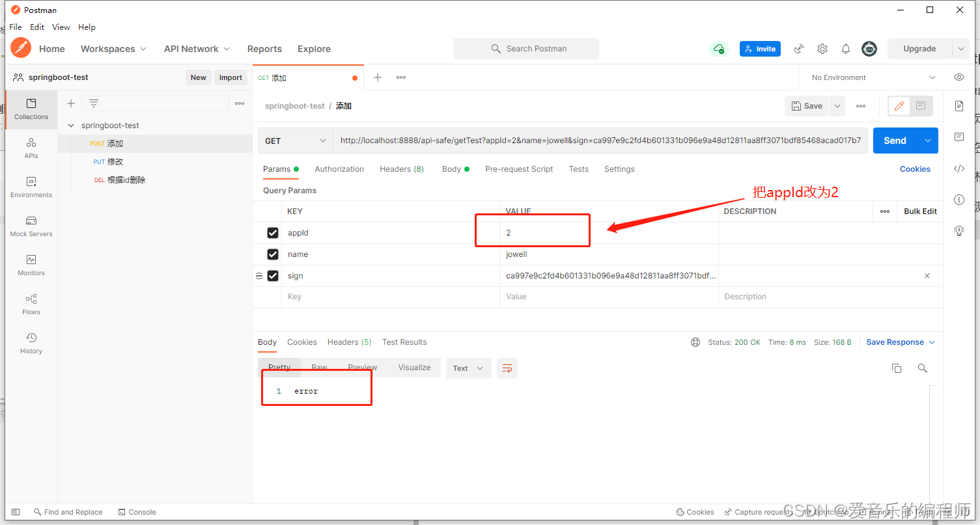Switch to the Test Results response tab

(x=404, y=342)
